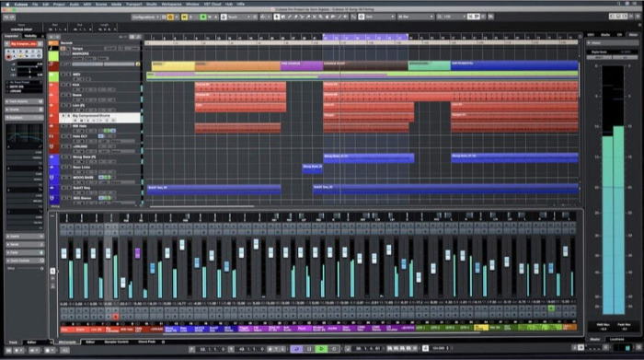
Task: Open the Sampler Control lower zone tab
Action: 116,342
